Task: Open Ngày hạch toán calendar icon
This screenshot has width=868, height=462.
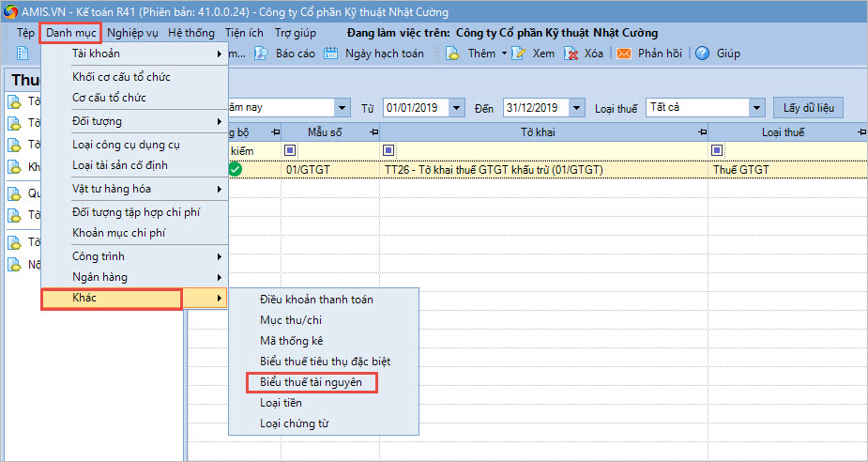Action: click(x=331, y=54)
